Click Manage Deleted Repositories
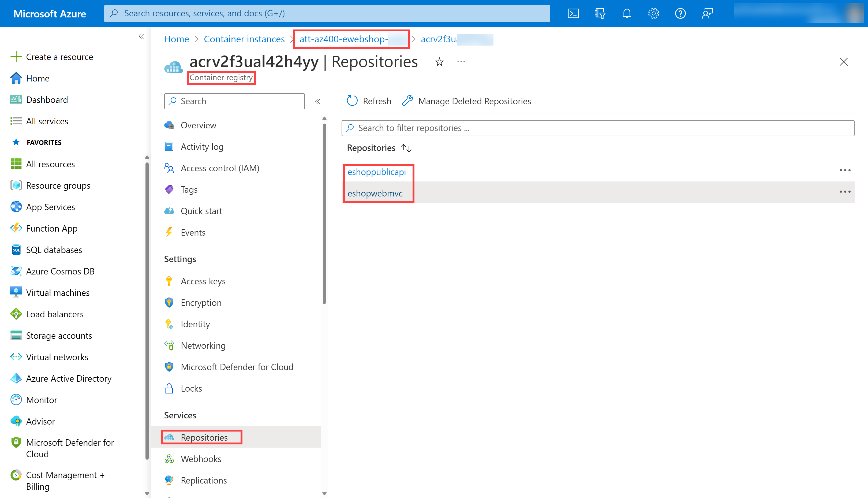Image resolution: width=868 pixels, height=498 pixels. [x=474, y=101]
